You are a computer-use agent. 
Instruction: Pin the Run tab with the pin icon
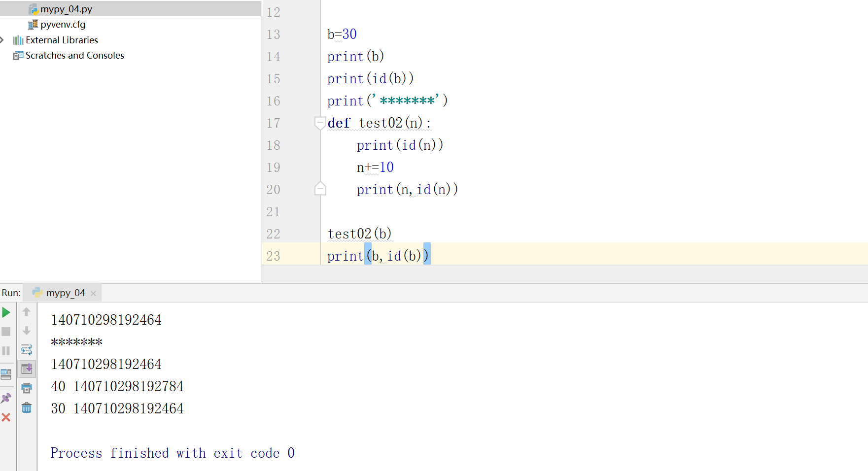coord(6,398)
